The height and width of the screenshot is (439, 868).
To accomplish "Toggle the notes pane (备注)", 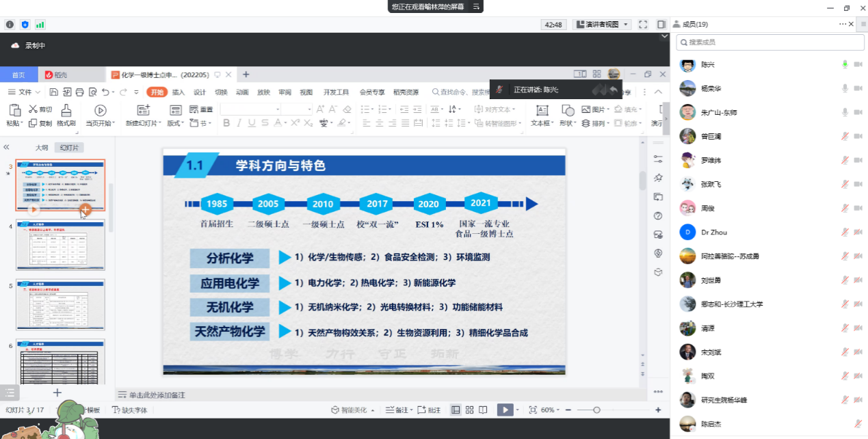I will point(399,410).
